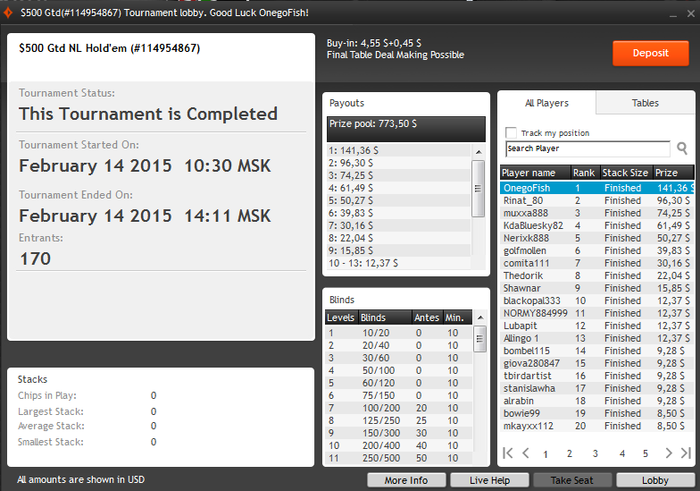Open page 3 of players
The height and width of the screenshot is (491, 700).
click(595, 454)
